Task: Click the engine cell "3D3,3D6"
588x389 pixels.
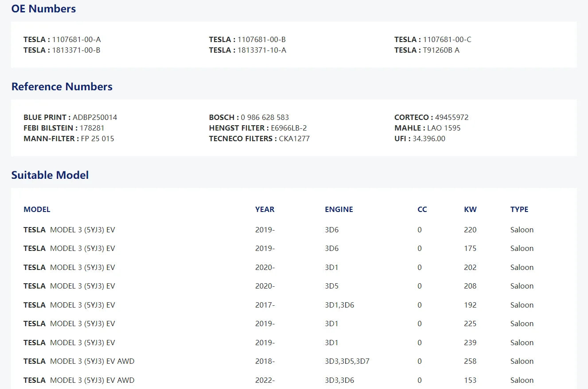Action: coord(339,380)
